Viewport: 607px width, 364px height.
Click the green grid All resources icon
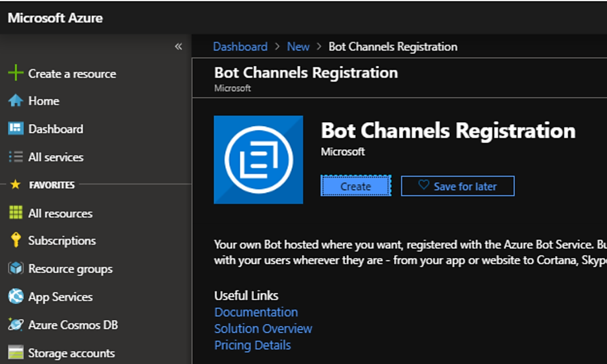click(x=16, y=213)
